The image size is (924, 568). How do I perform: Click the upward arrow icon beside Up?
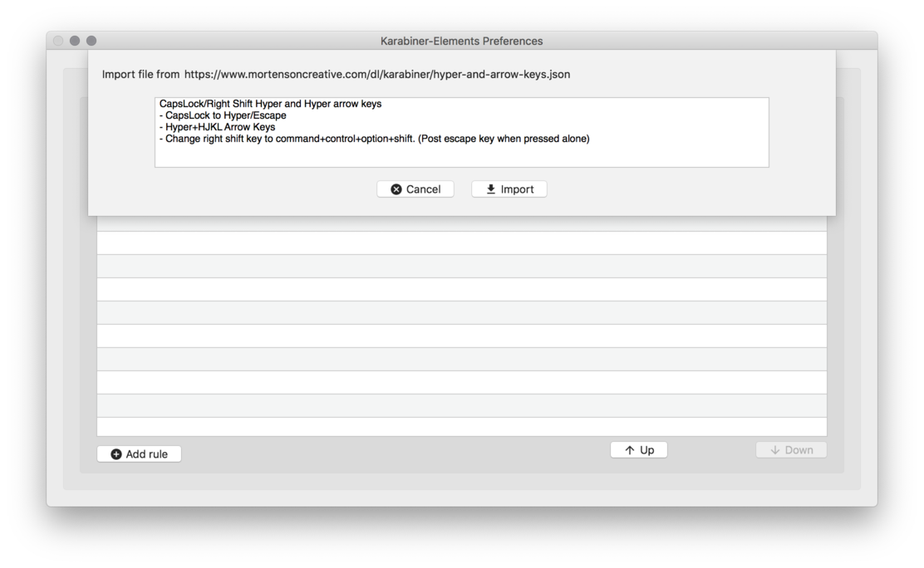point(630,450)
